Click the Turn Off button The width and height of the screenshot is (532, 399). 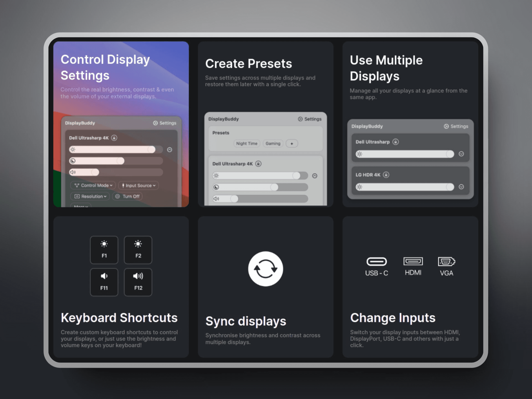(x=127, y=196)
